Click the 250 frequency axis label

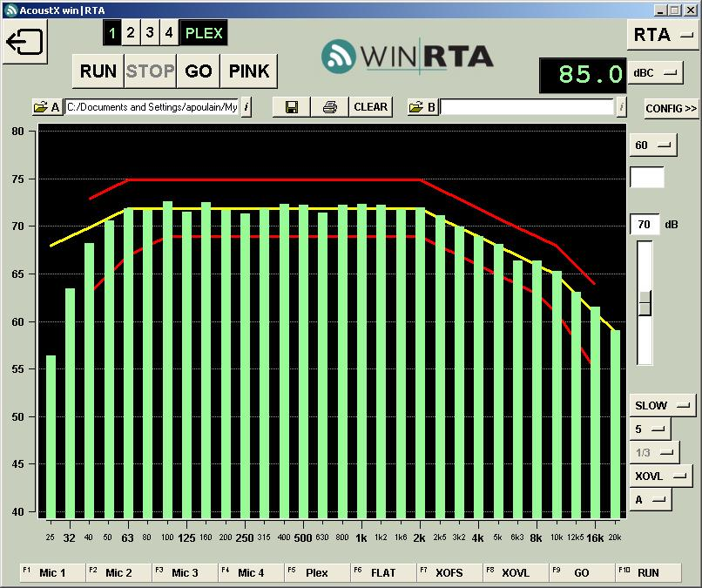245,537
